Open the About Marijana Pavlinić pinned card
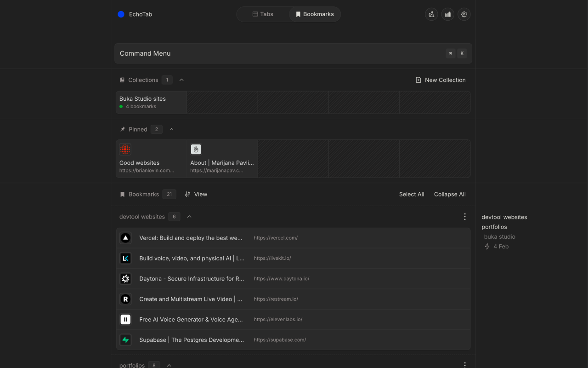 222,159
